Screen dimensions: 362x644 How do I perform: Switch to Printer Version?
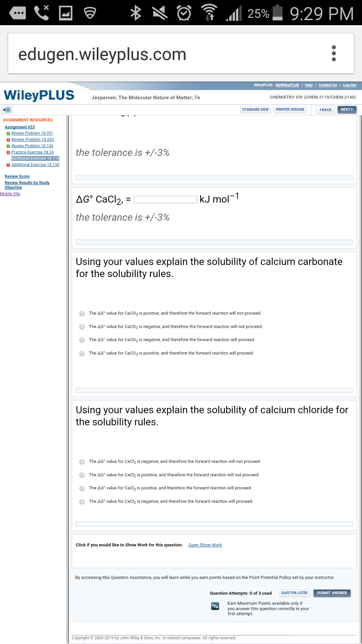tap(290, 110)
